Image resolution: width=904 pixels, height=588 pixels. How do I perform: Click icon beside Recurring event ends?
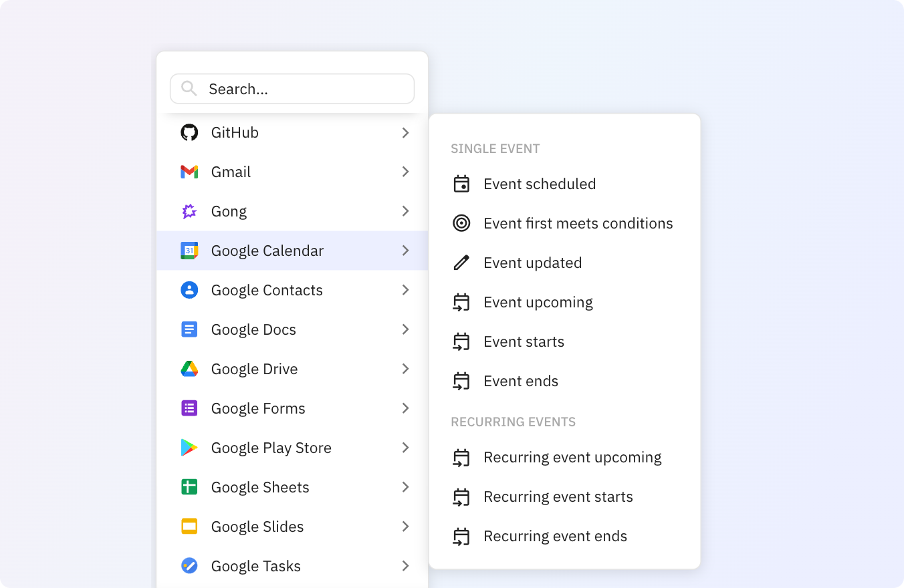(461, 536)
